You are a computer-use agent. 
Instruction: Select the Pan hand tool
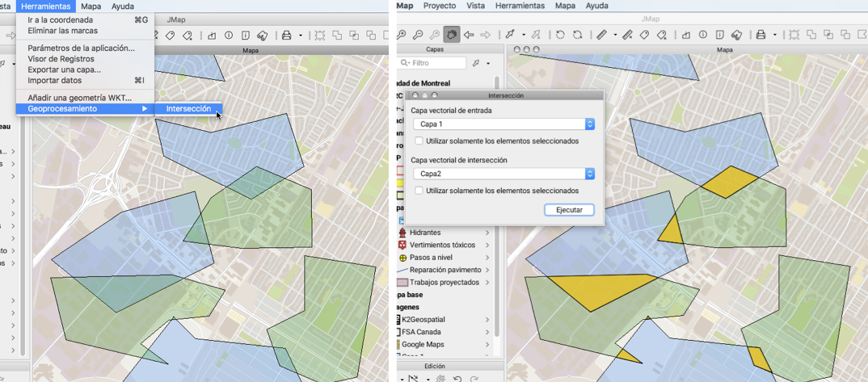click(451, 35)
